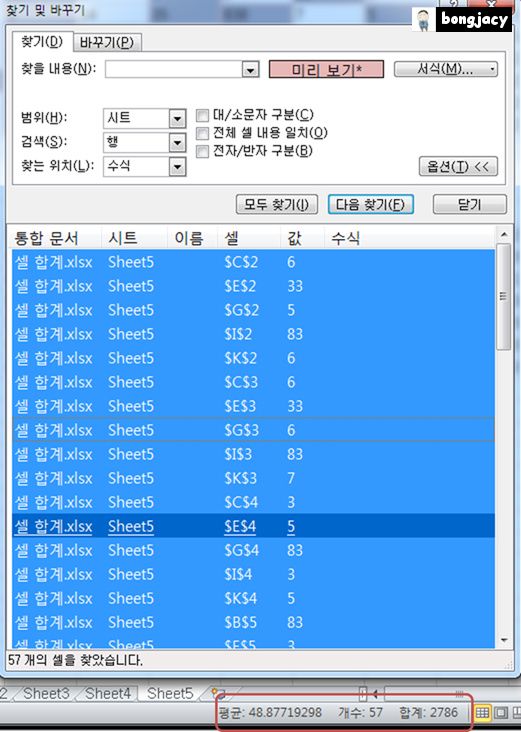The width and height of the screenshot is (521, 732).
Task: Select result row for cell $K$3
Action: click(x=253, y=479)
